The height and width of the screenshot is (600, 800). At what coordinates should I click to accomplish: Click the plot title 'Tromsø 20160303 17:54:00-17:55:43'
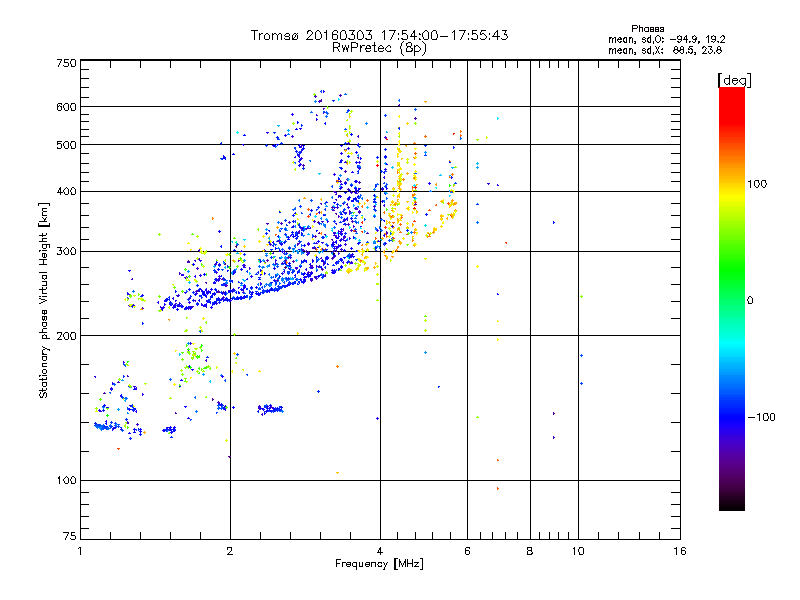(x=379, y=35)
